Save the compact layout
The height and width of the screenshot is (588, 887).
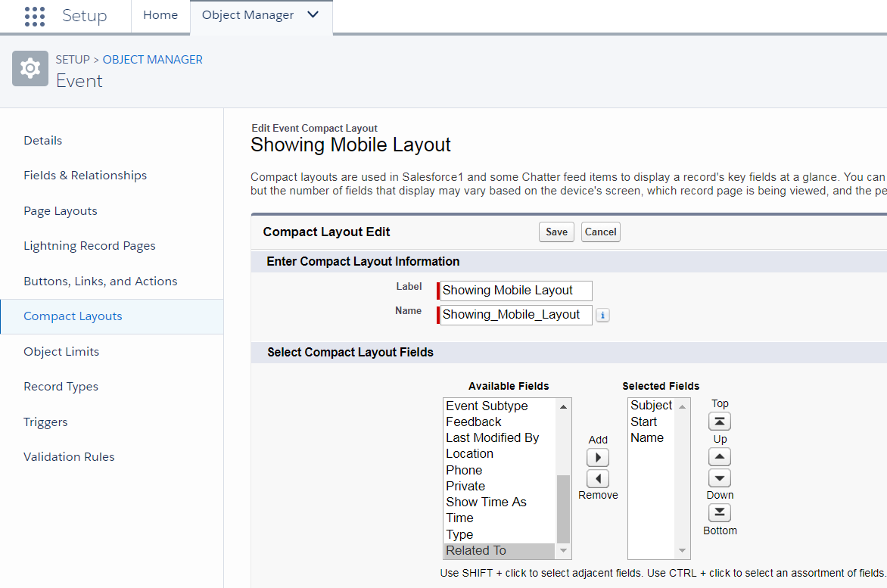[556, 232]
